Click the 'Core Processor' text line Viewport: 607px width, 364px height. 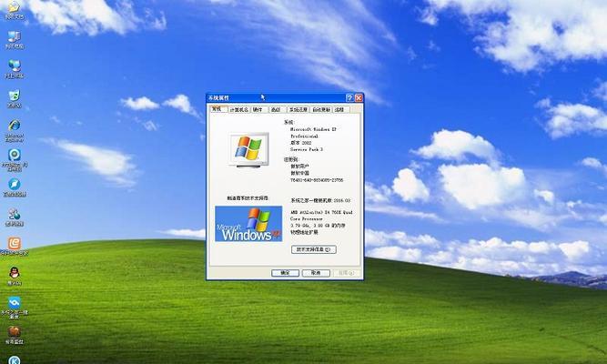click(x=306, y=218)
